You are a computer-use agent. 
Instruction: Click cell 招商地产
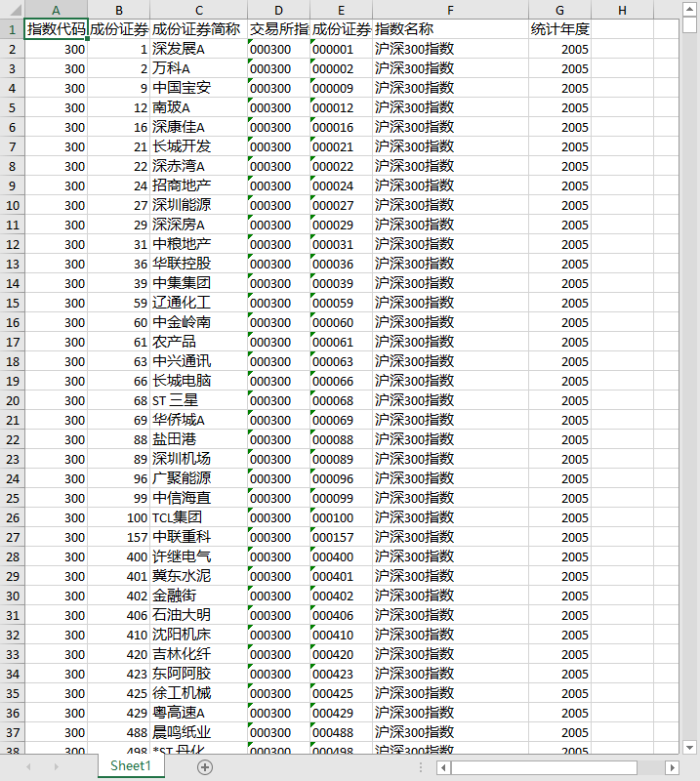pos(198,185)
